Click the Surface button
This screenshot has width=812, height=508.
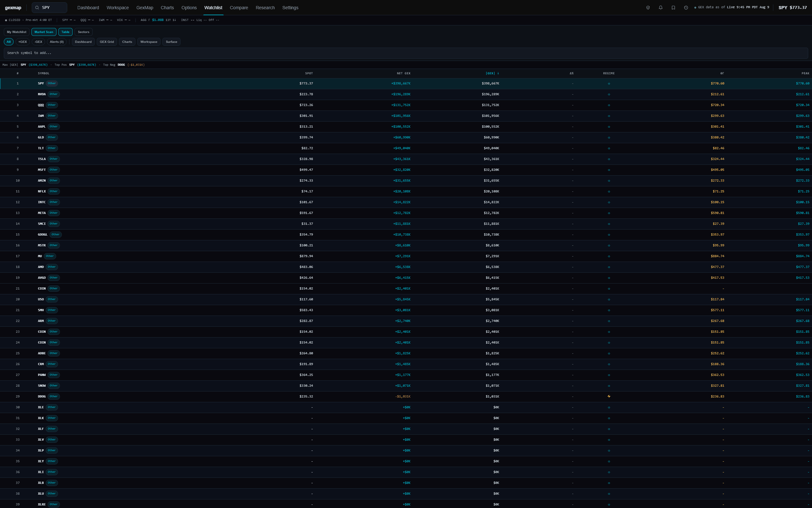[171, 42]
